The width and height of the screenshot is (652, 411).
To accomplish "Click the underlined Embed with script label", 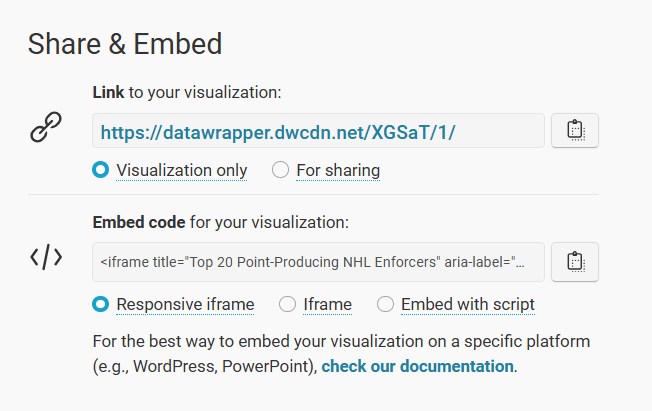I will [x=468, y=305].
